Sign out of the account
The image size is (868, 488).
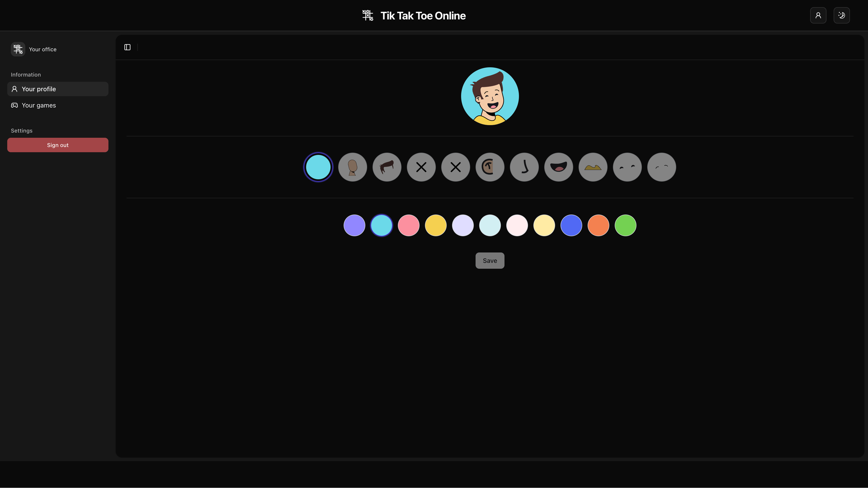click(x=57, y=145)
